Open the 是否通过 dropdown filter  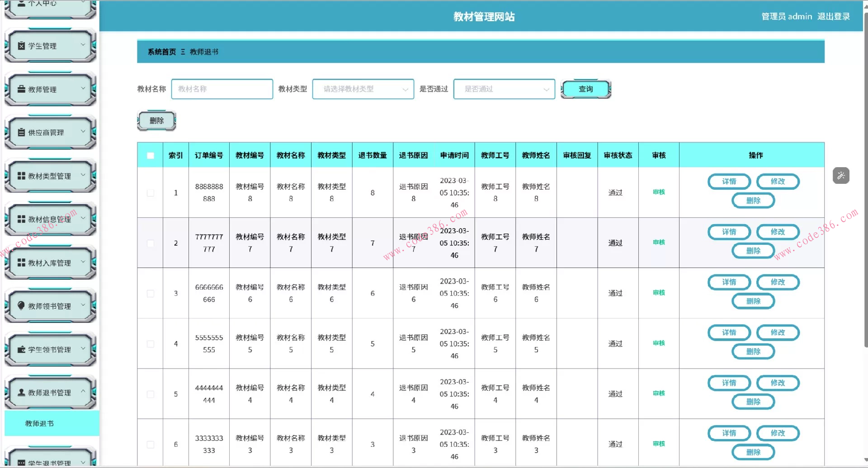click(504, 89)
